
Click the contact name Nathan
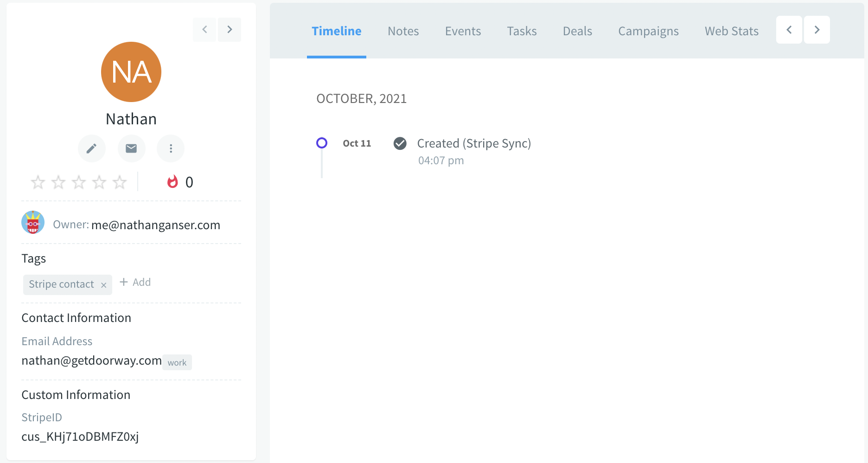click(131, 119)
